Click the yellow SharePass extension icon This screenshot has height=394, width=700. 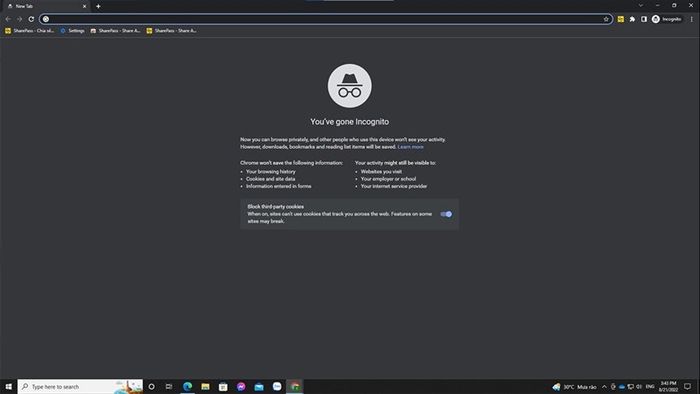621,19
